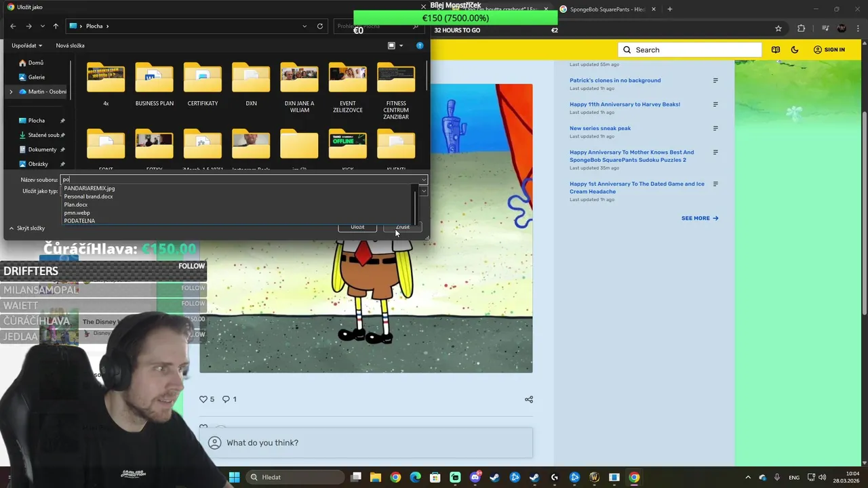Screen dimensions: 868x488
Task: Choose Personal brand.docx suggestion
Action: click(88, 197)
